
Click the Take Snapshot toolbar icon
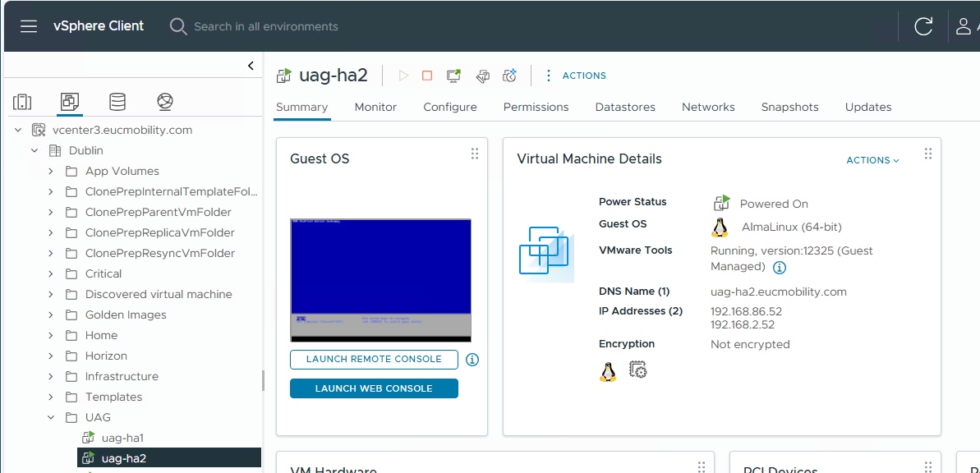[510, 76]
